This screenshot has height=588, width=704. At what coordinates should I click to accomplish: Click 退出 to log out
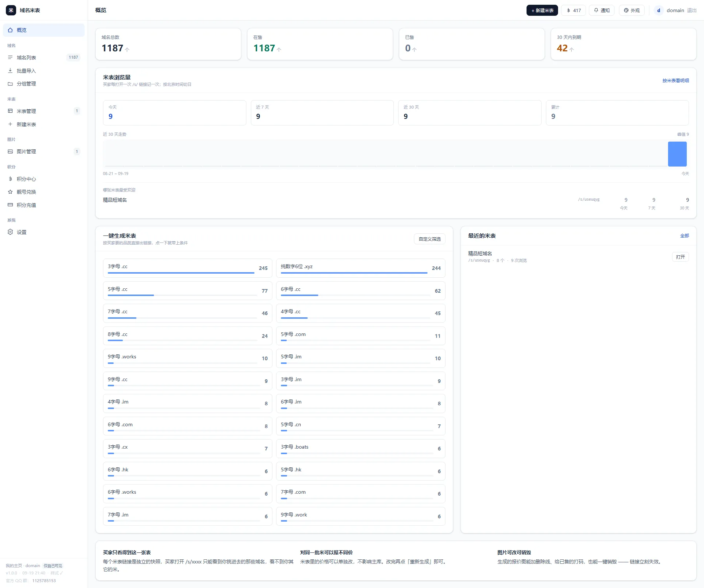[x=692, y=10]
